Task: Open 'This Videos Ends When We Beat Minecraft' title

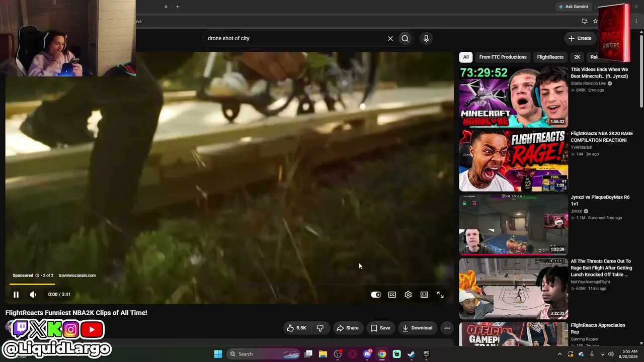Action: pyautogui.click(x=599, y=73)
